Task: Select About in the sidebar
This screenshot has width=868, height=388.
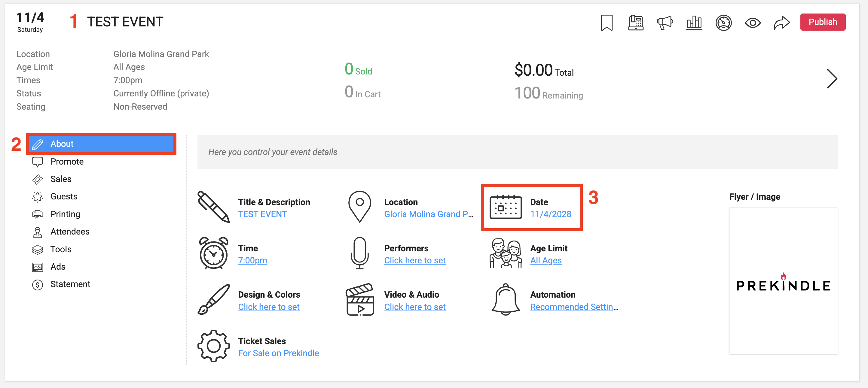Action: [x=101, y=144]
